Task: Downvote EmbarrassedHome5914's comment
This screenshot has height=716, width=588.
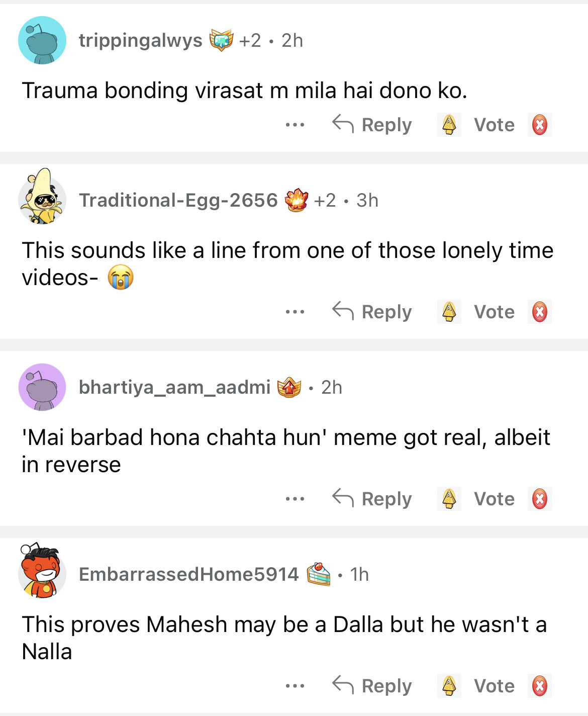Action: coord(540,686)
